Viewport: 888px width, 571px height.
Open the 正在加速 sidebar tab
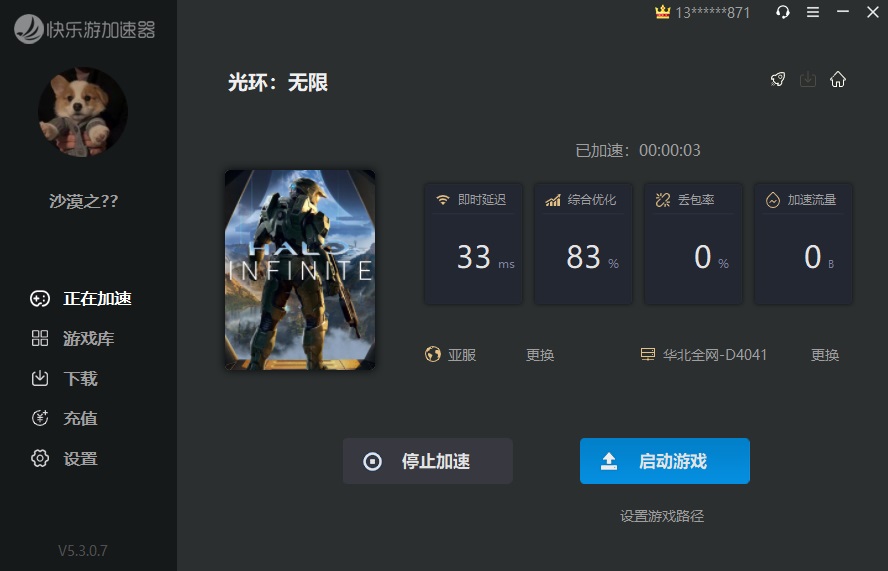[x=85, y=298]
